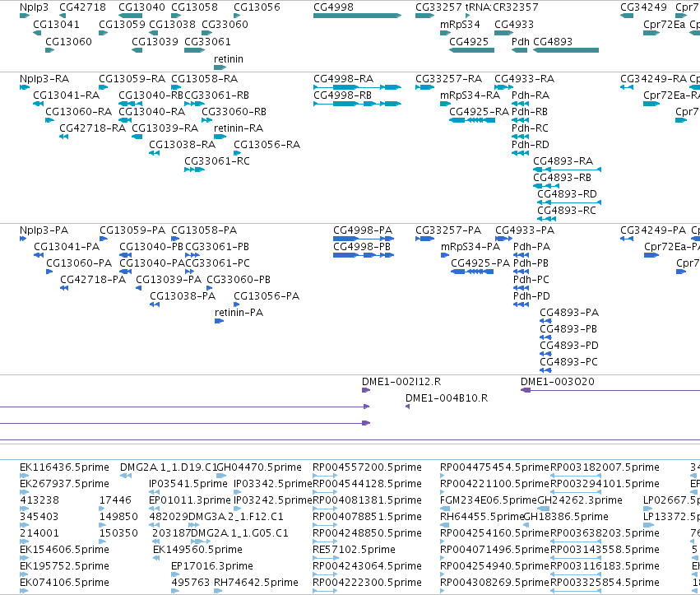Click the EK116436.5prime EST label
This screenshot has height=595, width=700.
point(64,467)
